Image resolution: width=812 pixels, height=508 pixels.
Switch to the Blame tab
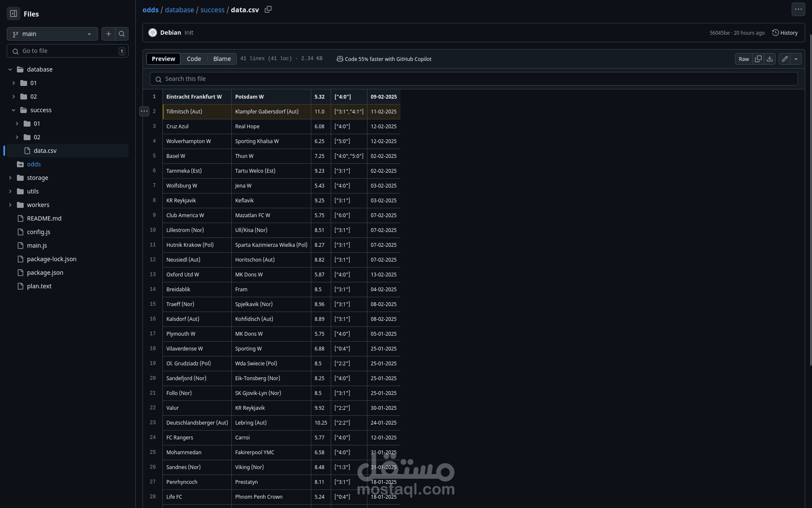click(x=222, y=59)
